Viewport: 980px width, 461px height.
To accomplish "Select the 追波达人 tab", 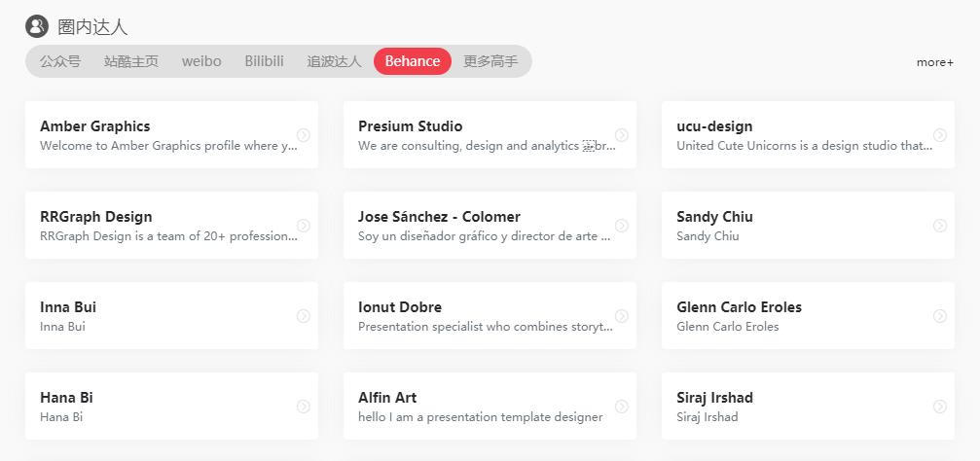I will coord(335,61).
